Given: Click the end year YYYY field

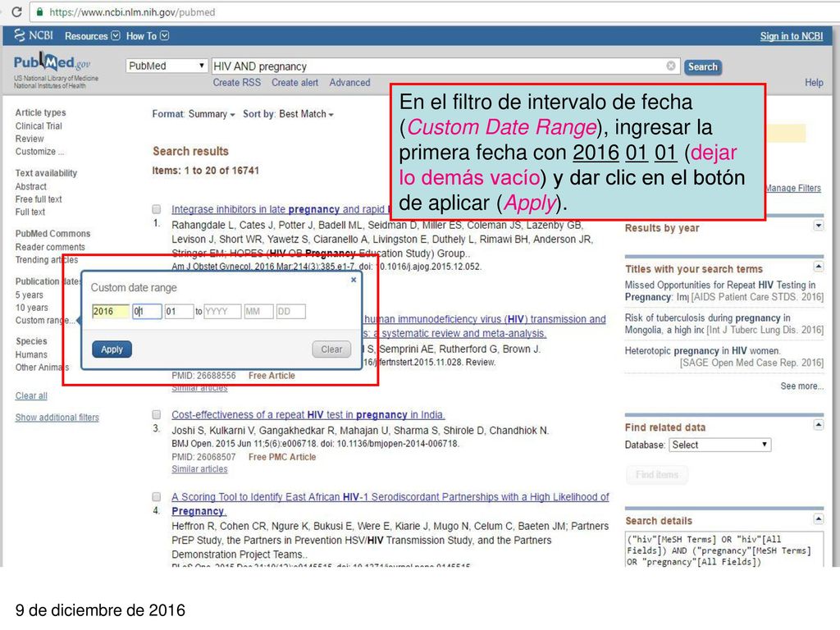Looking at the screenshot, I should coord(222,311).
